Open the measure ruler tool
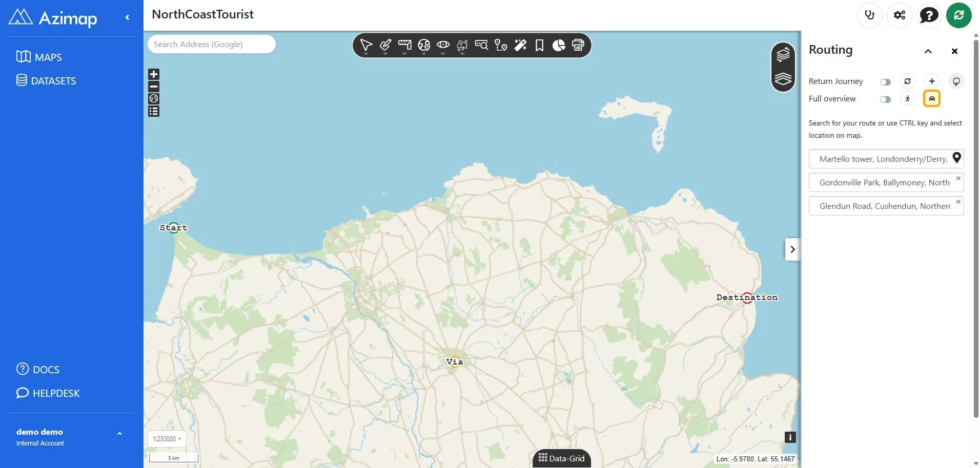This screenshot has height=468, width=980. (404, 46)
